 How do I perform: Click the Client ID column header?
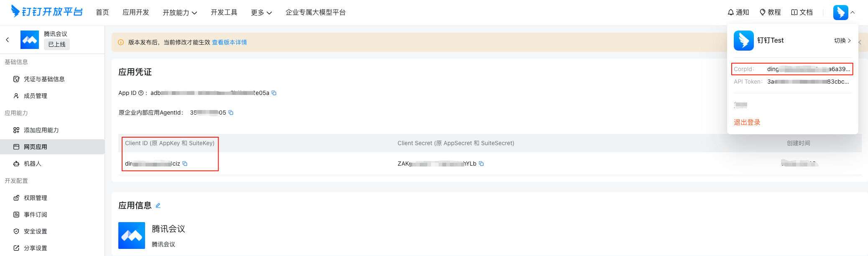[x=170, y=143]
